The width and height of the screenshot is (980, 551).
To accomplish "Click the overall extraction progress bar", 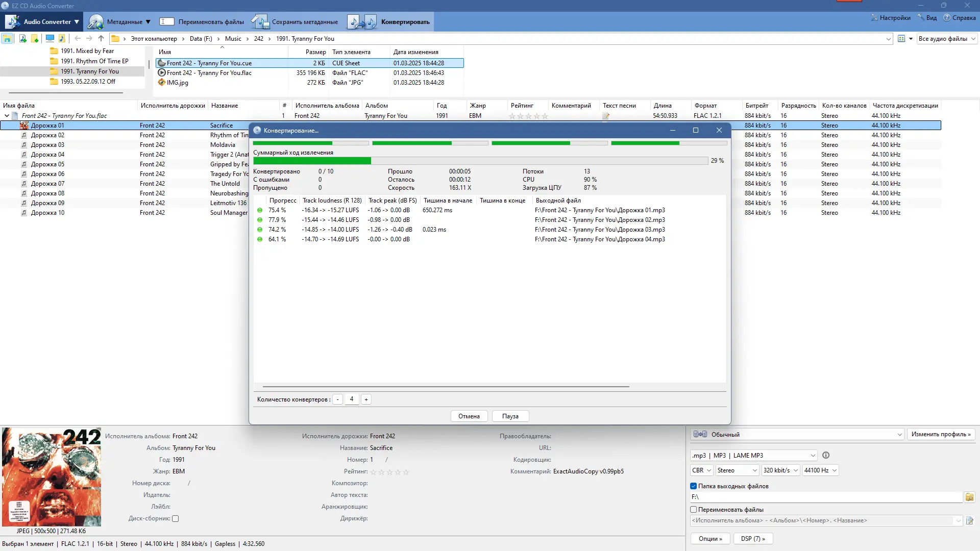I will (480, 161).
